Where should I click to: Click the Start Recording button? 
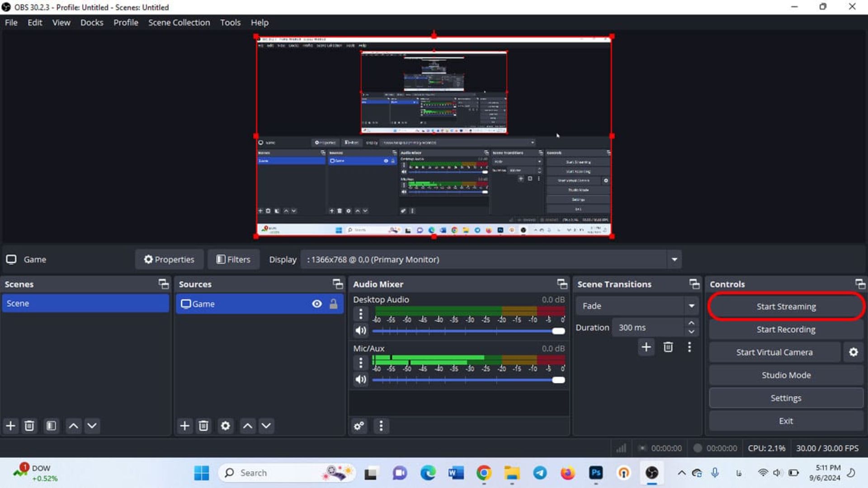(x=786, y=329)
